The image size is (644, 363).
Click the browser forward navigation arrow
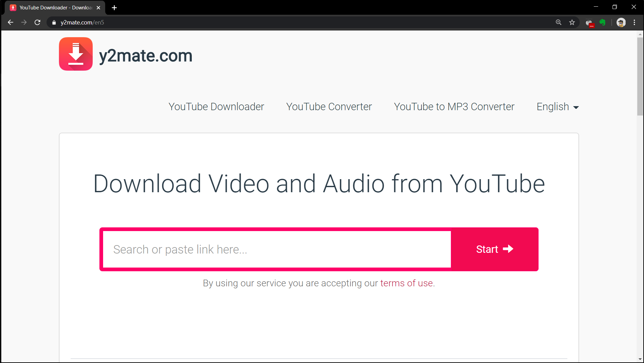coord(24,22)
